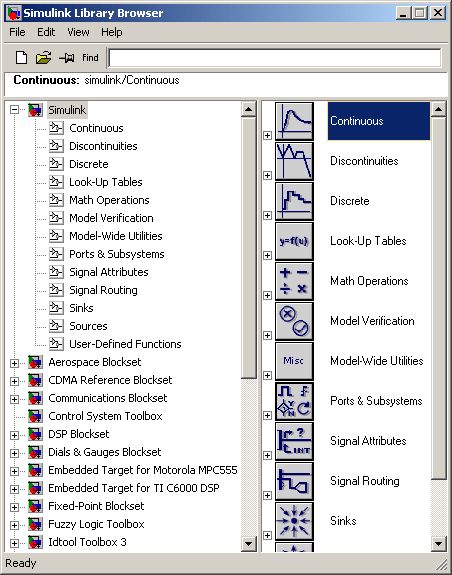Open the View menu
The width and height of the screenshot is (452, 575).
78,32
